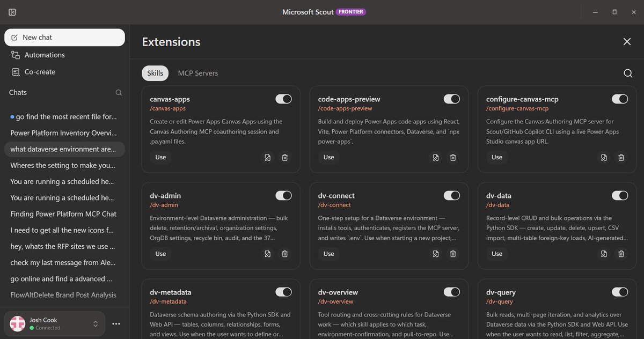Delete the canvas-apps skill
The image size is (644, 339).
click(x=285, y=157)
